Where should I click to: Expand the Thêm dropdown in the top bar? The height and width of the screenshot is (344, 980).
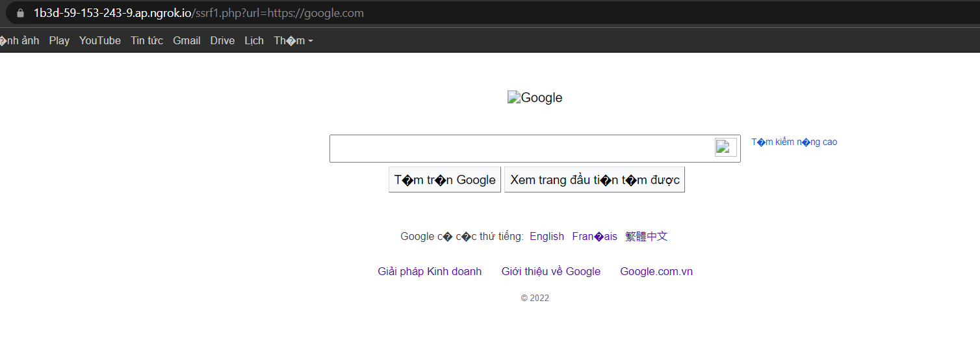point(293,41)
